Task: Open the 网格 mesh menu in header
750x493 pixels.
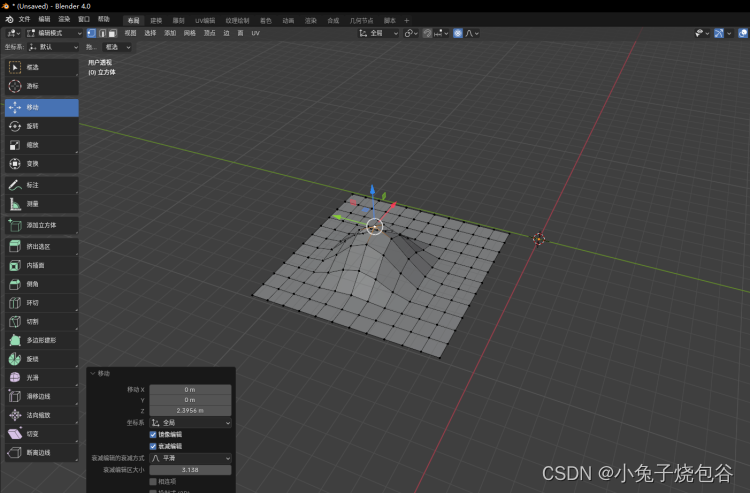Action: click(x=189, y=33)
